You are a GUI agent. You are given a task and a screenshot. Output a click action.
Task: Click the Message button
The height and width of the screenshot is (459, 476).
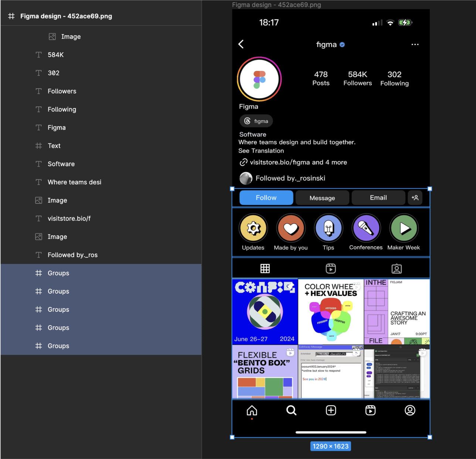click(322, 198)
